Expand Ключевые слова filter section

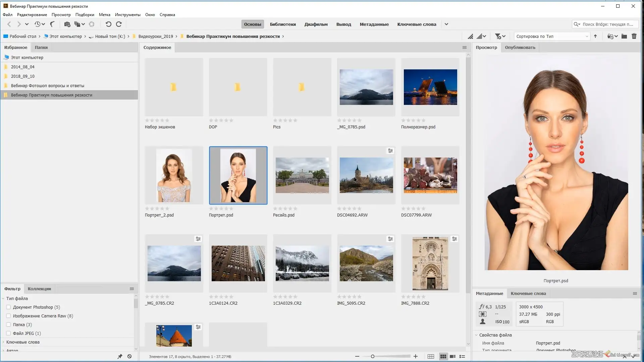3,342
